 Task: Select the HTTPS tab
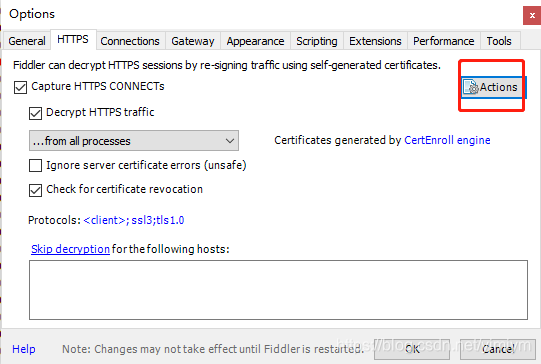[73, 39]
